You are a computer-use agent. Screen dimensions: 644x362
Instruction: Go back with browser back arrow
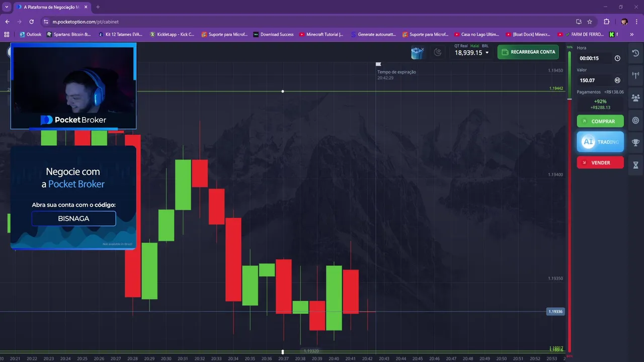pos(7,22)
